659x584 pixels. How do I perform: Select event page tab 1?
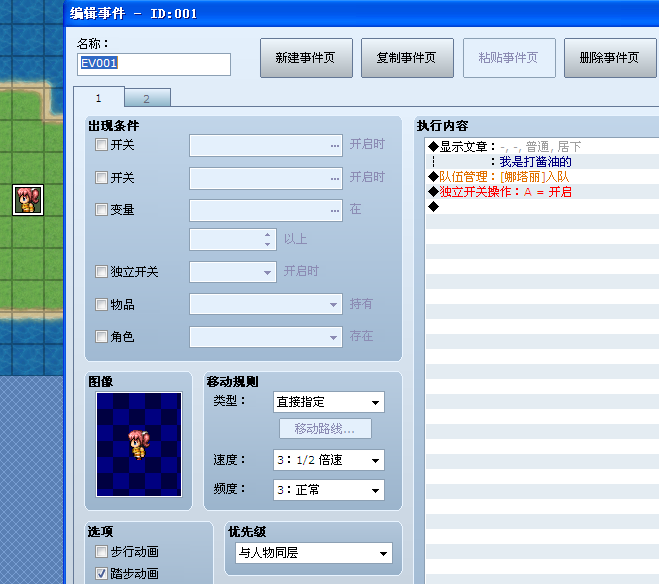(99, 97)
